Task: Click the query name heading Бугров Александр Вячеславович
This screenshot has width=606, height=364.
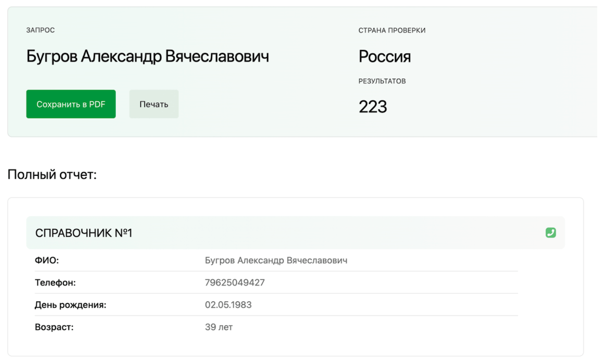Action: click(147, 57)
